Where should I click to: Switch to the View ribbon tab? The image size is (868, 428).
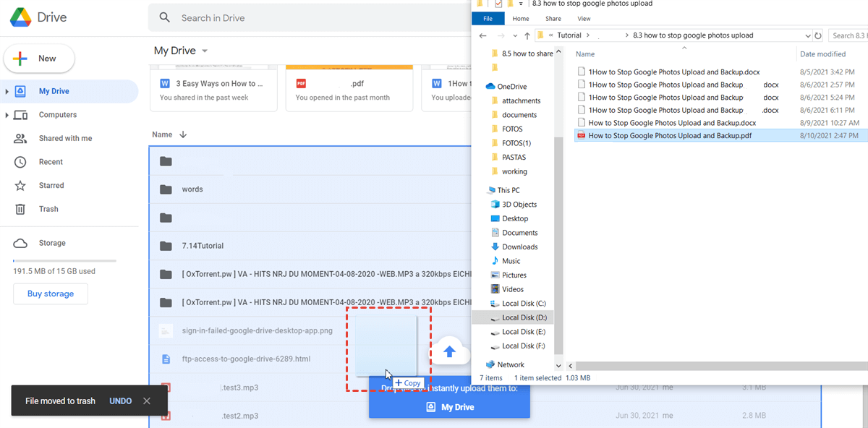pos(584,19)
